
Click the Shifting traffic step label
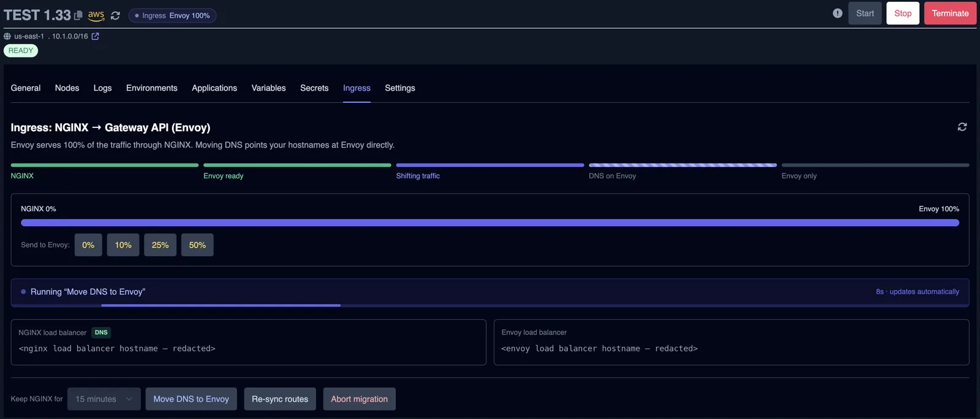coord(418,176)
